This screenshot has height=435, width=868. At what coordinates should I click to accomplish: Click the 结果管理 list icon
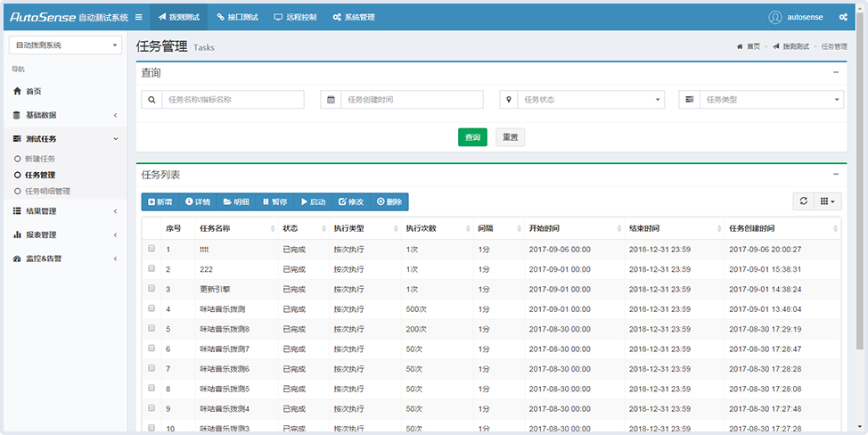tap(17, 211)
